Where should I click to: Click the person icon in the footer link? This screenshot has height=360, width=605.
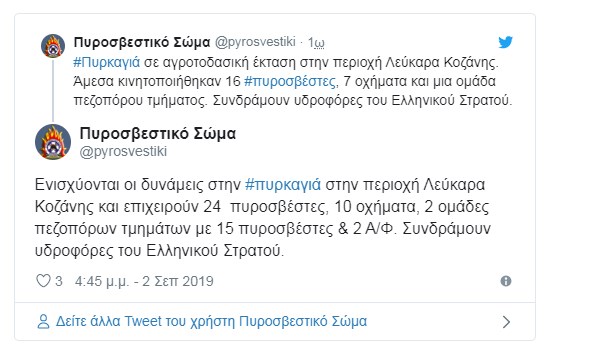(x=43, y=321)
